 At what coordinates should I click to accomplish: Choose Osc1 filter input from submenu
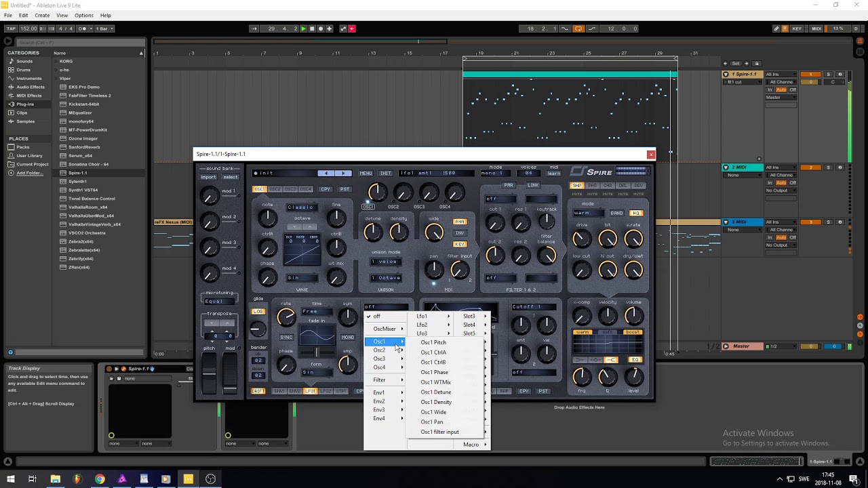pyautogui.click(x=439, y=432)
